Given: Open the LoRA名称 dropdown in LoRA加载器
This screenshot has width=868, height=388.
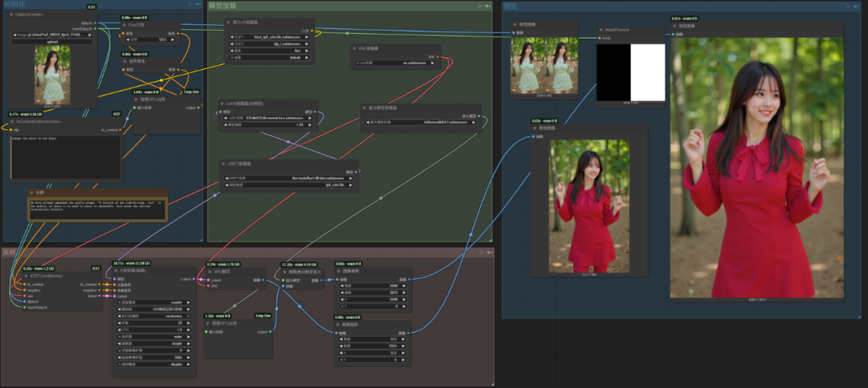Looking at the screenshot, I should [x=268, y=118].
